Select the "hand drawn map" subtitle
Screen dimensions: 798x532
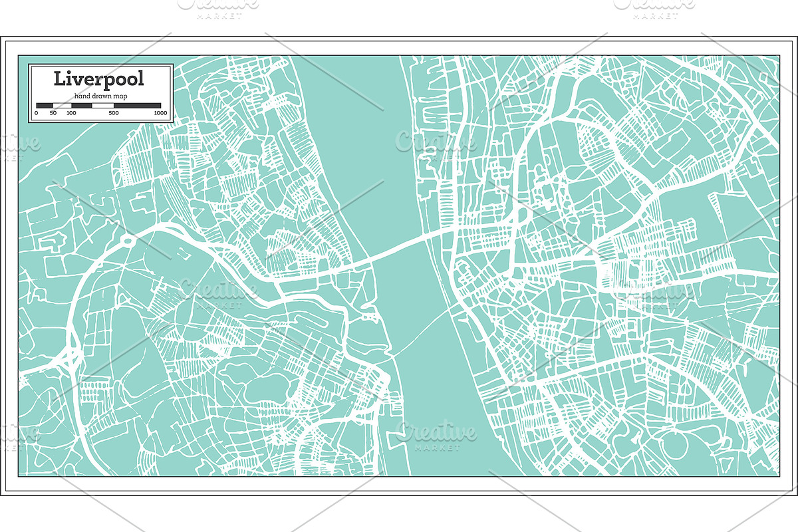pyautogui.click(x=100, y=96)
